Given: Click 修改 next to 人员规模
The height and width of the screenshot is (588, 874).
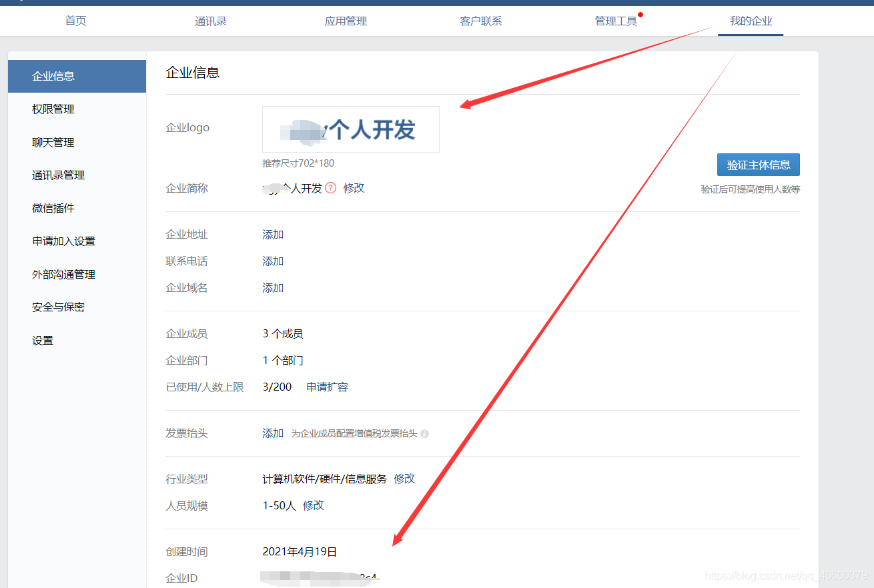Looking at the screenshot, I should click(x=313, y=505).
